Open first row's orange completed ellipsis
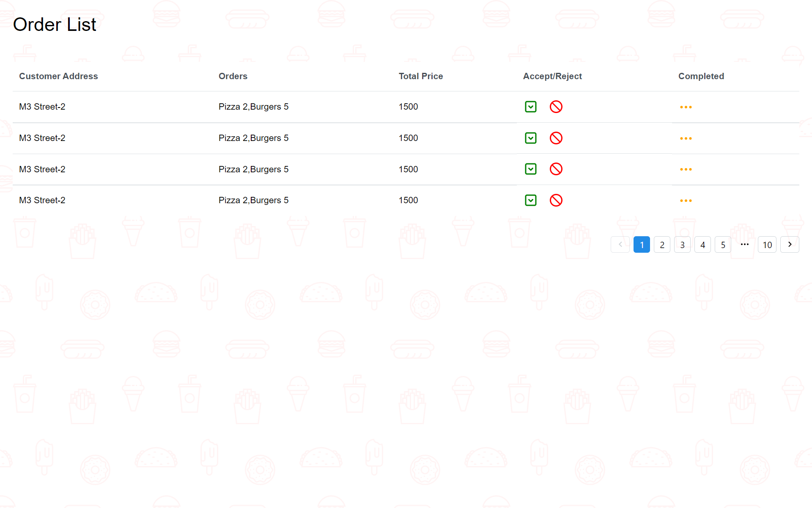The image size is (812, 508). pos(686,107)
